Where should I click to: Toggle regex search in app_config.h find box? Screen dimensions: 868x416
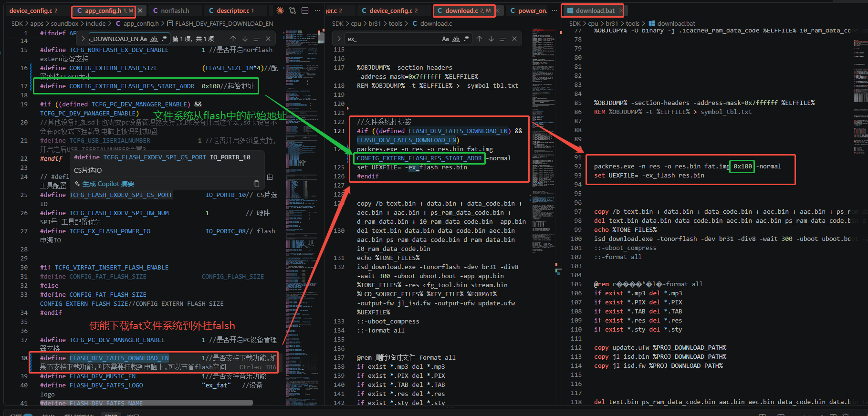tap(164, 39)
